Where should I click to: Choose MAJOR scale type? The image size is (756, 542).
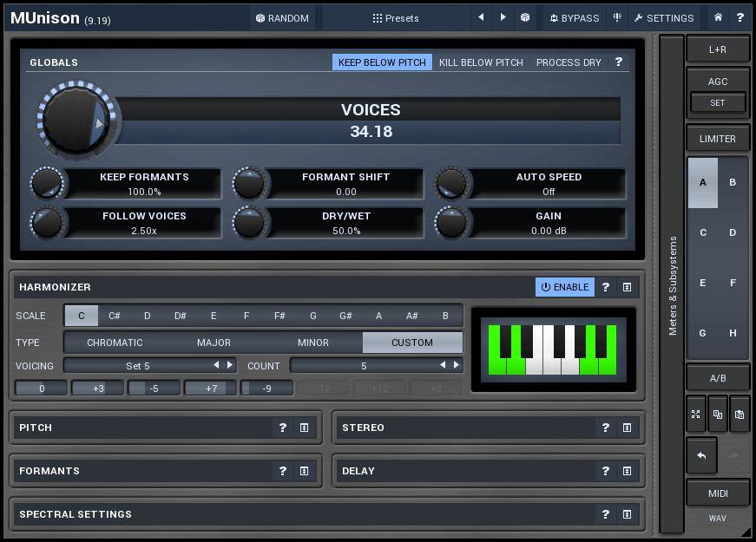214,343
